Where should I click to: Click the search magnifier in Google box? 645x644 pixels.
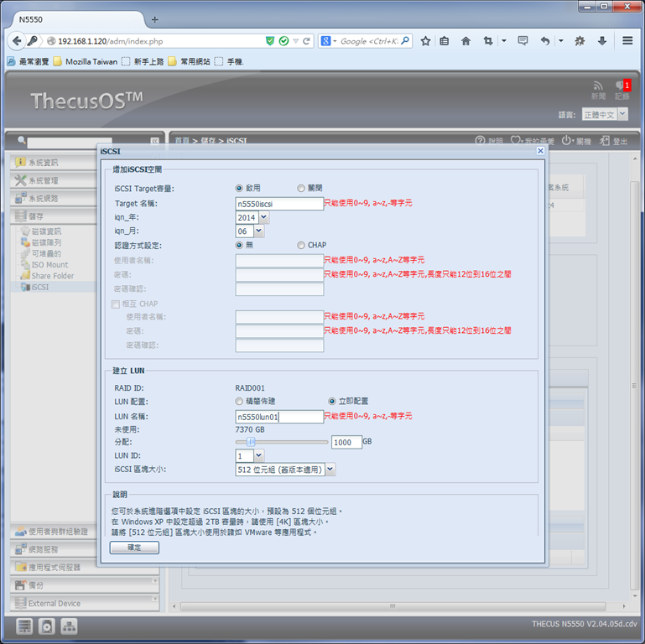click(x=405, y=41)
